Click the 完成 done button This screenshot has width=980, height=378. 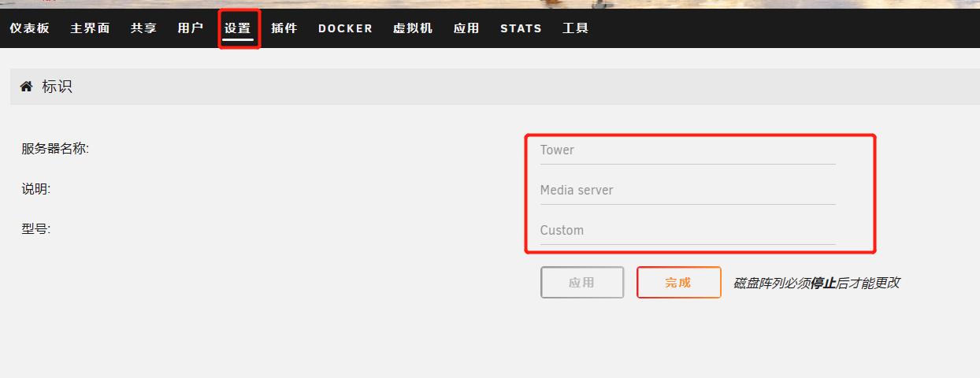[x=678, y=282]
